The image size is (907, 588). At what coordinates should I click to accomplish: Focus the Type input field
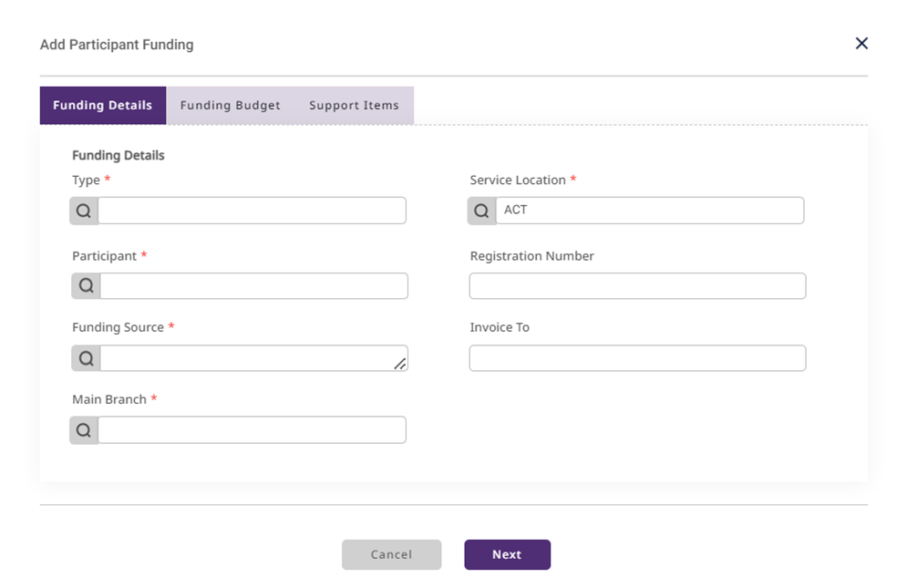pos(252,211)
